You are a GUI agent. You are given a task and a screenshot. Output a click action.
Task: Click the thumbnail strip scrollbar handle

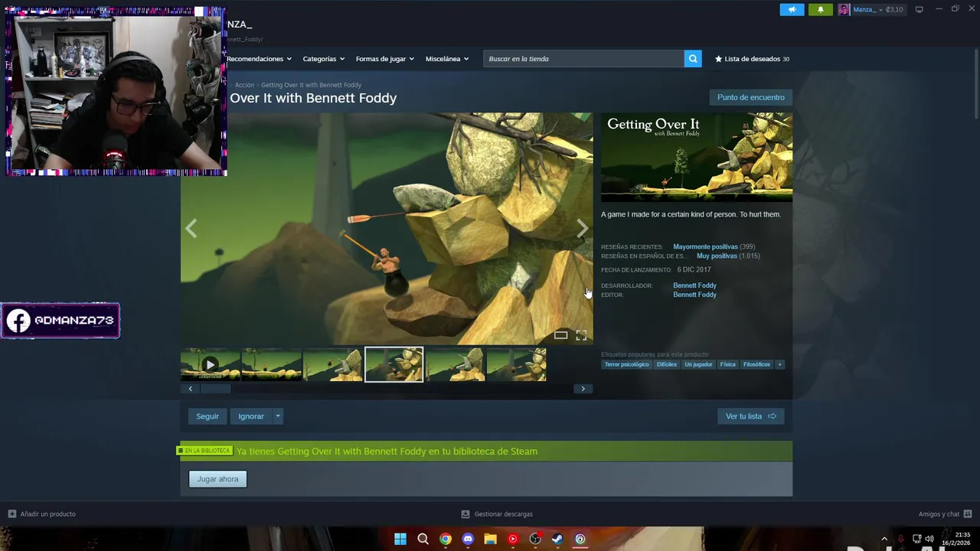(215, 389)
